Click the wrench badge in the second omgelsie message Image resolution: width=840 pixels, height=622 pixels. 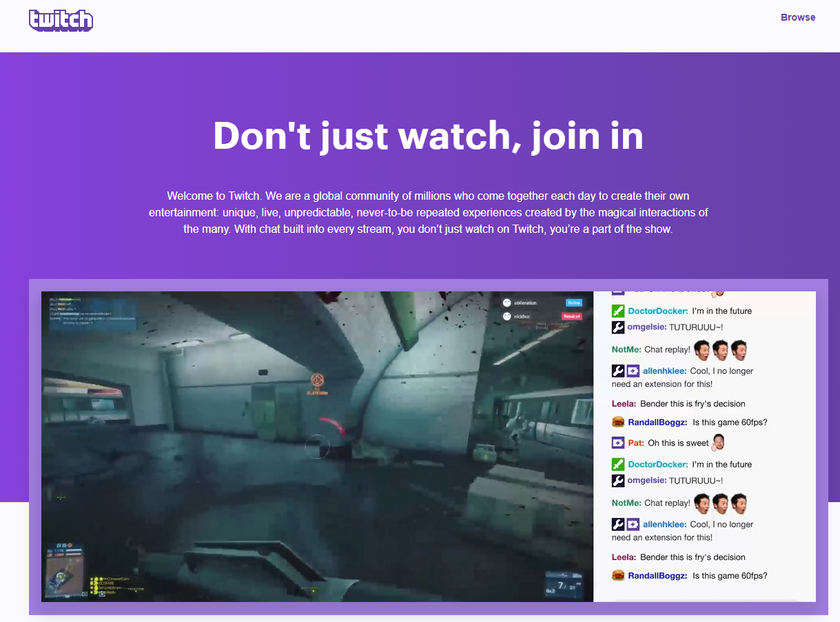[x=617, y=481]
